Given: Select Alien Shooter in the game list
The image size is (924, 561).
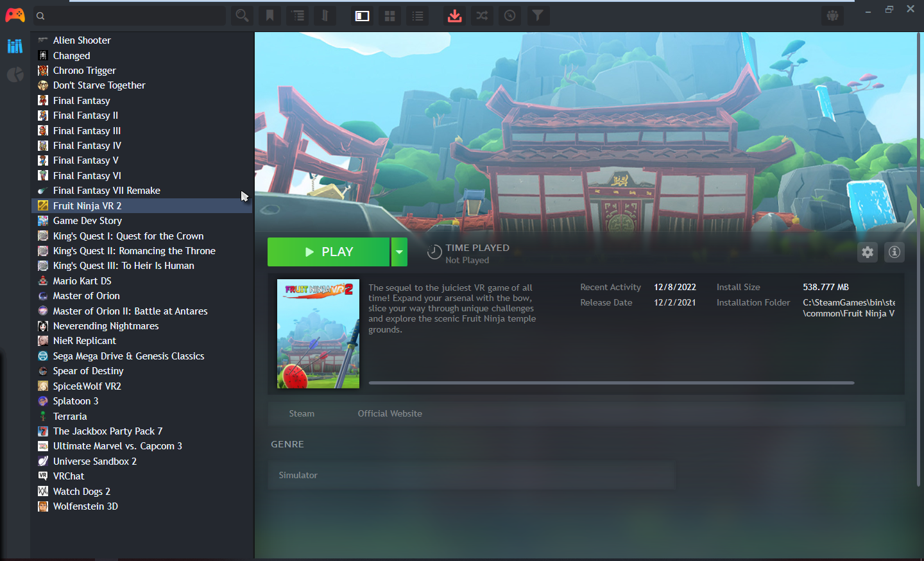Looking at the screenshot, I should point(142,40).
